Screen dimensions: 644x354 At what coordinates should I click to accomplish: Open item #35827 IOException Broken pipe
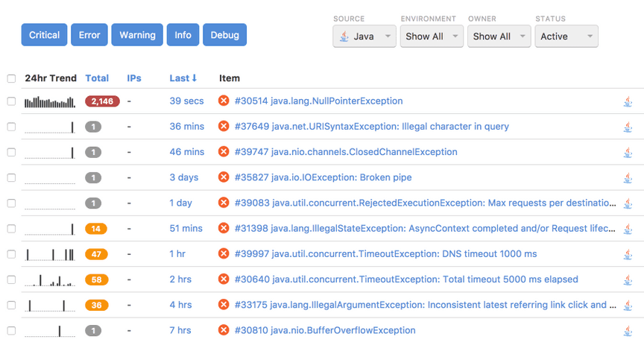(x=323, y=177)
